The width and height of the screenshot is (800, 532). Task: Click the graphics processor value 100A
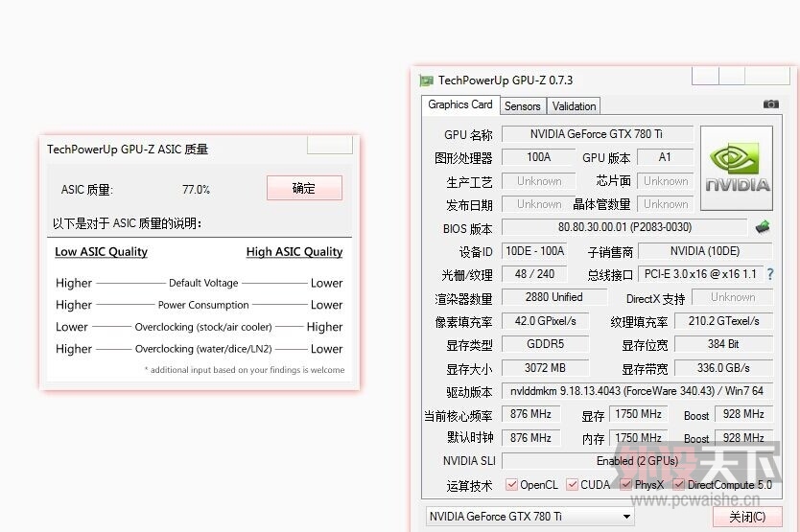539,157
